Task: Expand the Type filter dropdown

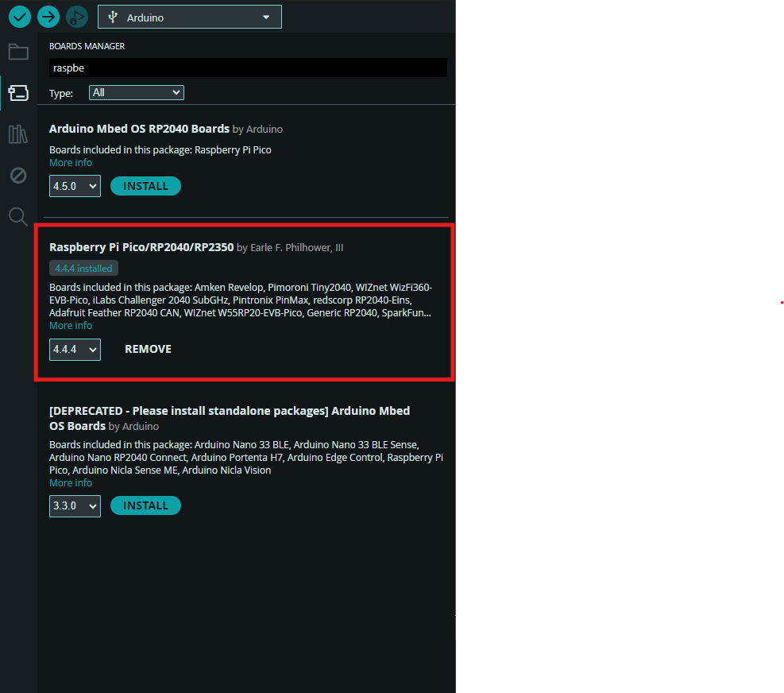Action: pyautogui.click(x=137, y=93)
